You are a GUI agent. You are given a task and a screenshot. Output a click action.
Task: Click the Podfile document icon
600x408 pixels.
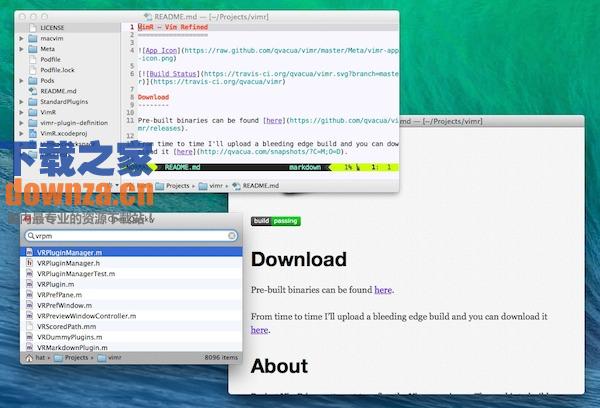point(33,59)
